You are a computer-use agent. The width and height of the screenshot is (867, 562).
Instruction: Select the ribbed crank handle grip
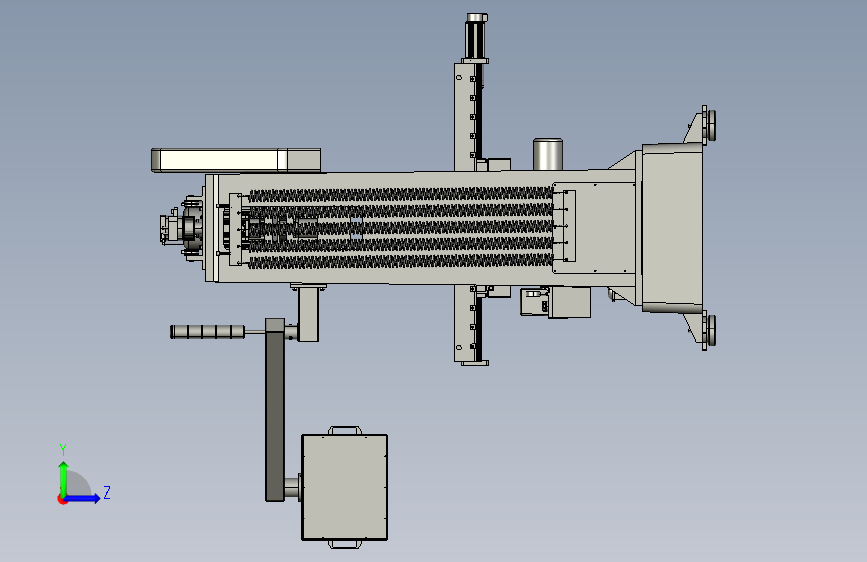pyautogui.click(x=207, y=331)
